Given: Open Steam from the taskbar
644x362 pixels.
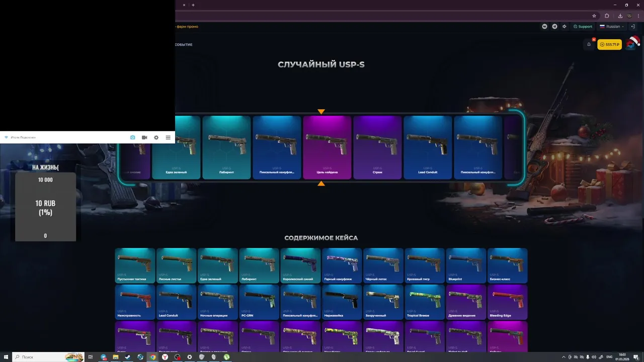Looking at the screenshot, I should tap(128, 357).
